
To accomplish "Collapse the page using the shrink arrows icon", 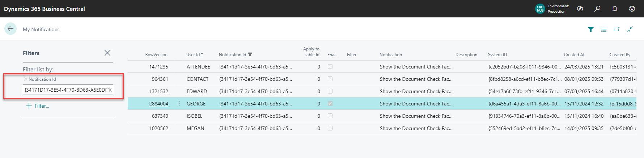I will [630, 29].
